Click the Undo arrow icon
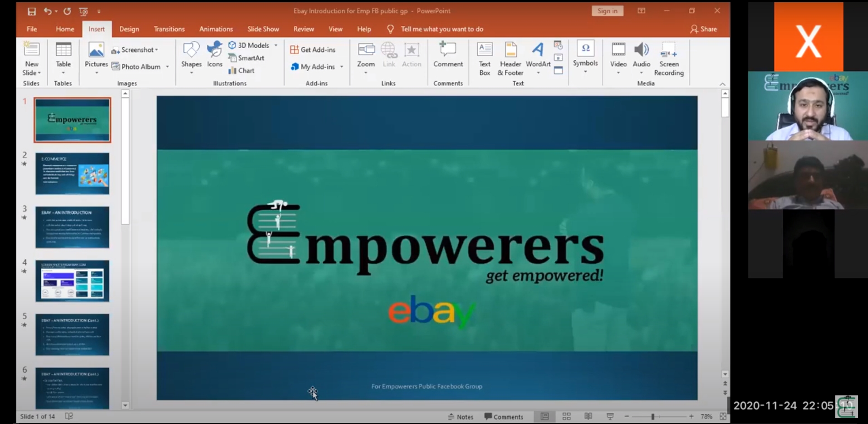This screenshot has width=868, height=424. point(48,11)
